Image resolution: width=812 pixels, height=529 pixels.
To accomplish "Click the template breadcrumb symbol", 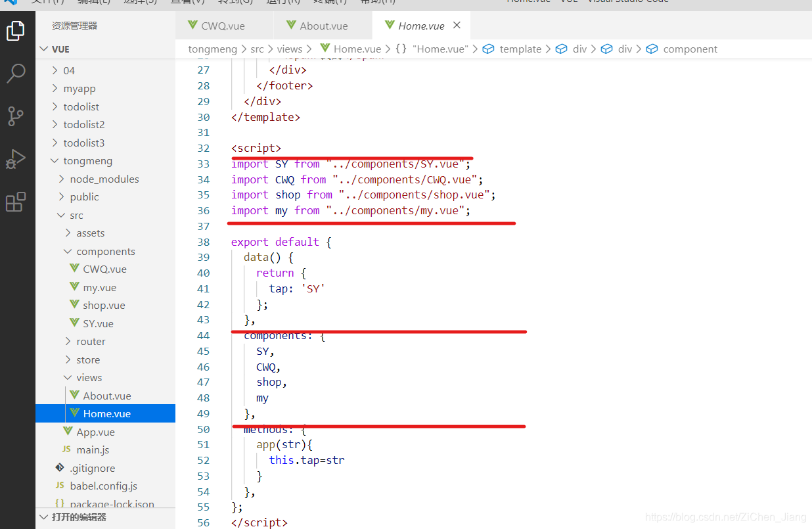I will [512, 49].
